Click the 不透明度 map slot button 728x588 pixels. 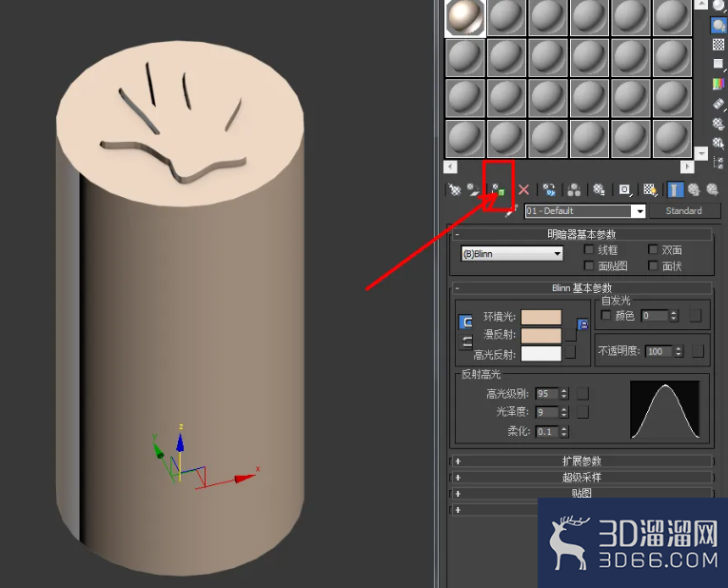[x=698, y=351]
